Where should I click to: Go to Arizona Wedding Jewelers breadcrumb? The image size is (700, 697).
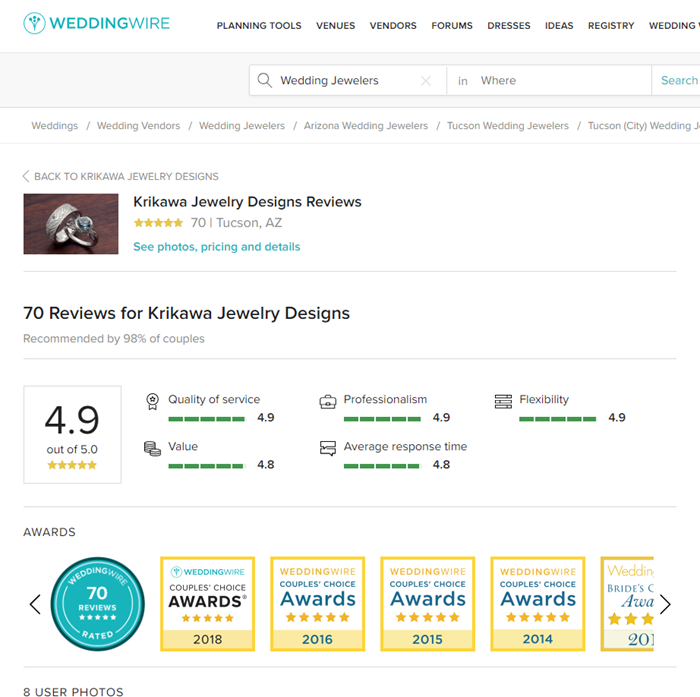[x=366, y=126]
